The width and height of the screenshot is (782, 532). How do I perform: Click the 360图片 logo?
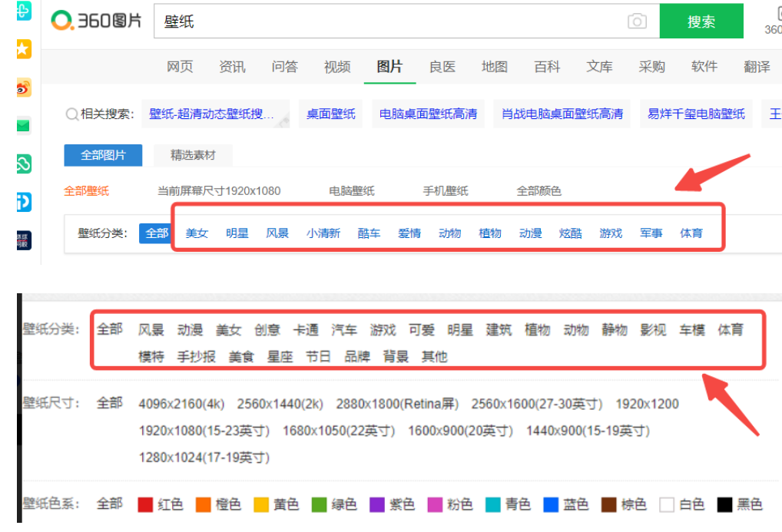pyautogui.click(x=97, y=21)
